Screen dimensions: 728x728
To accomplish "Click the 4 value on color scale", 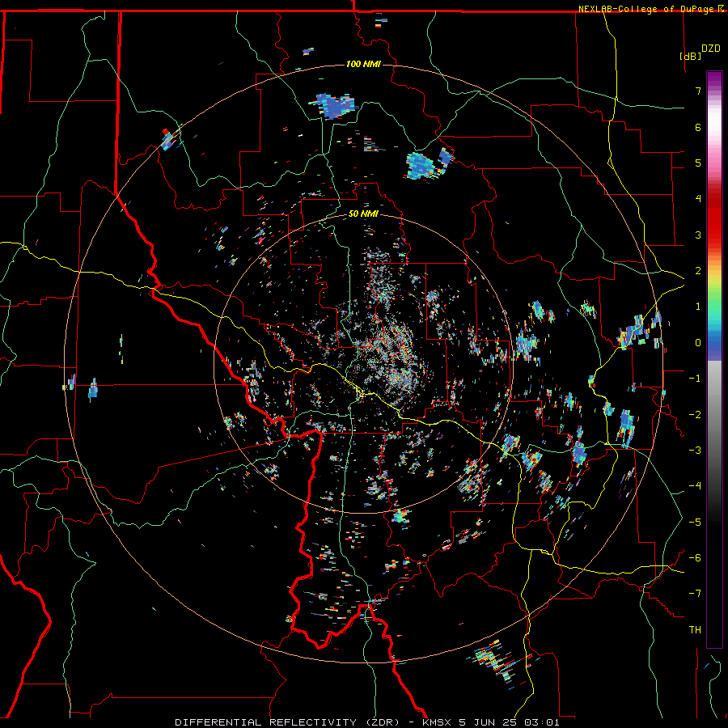I will tap(698, 199).
